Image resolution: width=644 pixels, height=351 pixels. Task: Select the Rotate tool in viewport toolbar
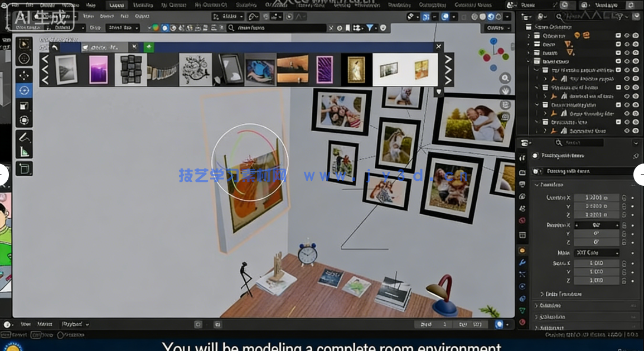click(x=24, y=91)
